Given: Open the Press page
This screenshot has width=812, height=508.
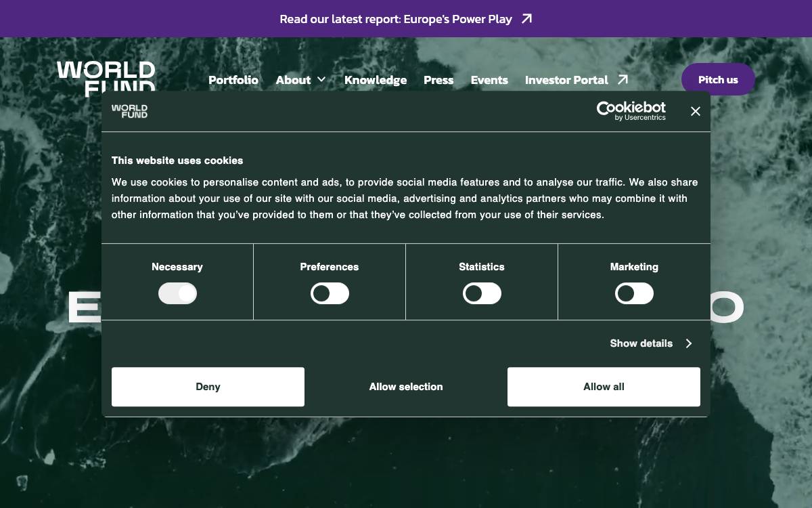Looking at the screenshot, I should pos(438,80).
